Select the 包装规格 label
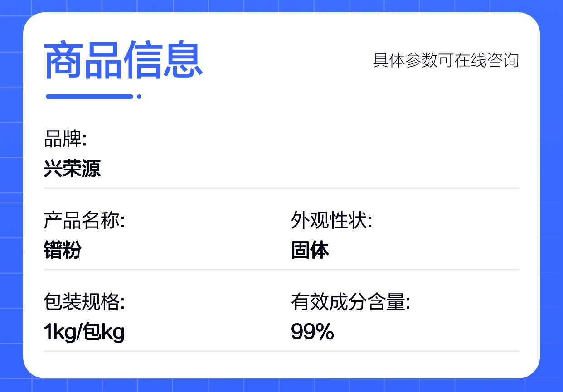The image size is (563, 392). click(x=84, y=302)
